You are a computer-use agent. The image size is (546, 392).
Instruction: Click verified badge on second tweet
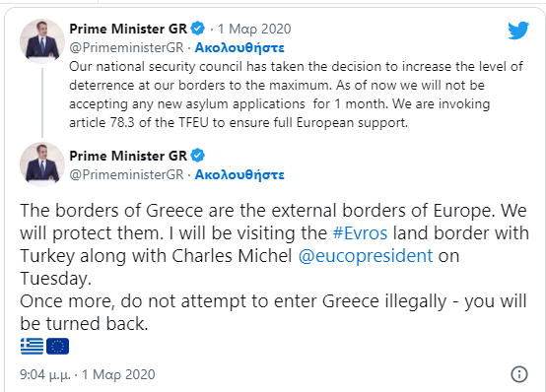point(198,156)
